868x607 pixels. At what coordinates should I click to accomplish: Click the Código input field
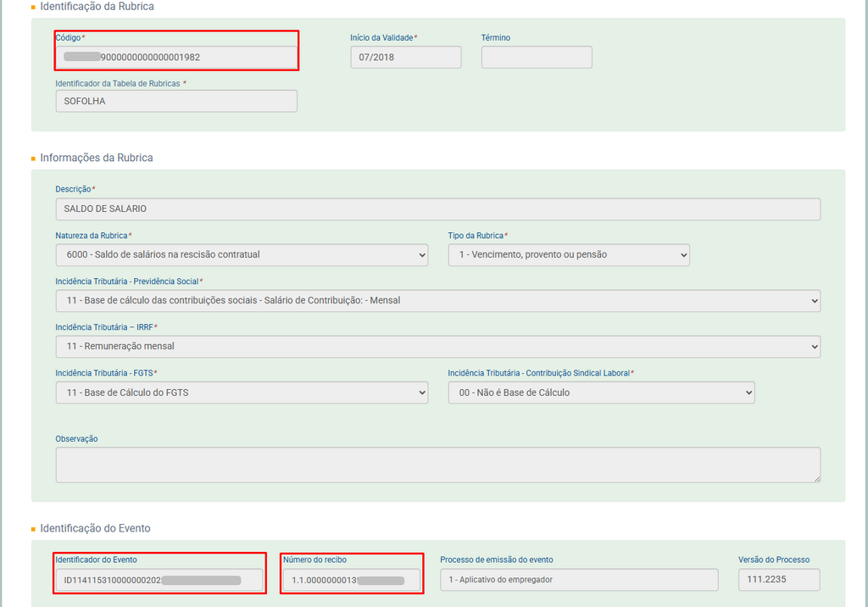[176, 58]
